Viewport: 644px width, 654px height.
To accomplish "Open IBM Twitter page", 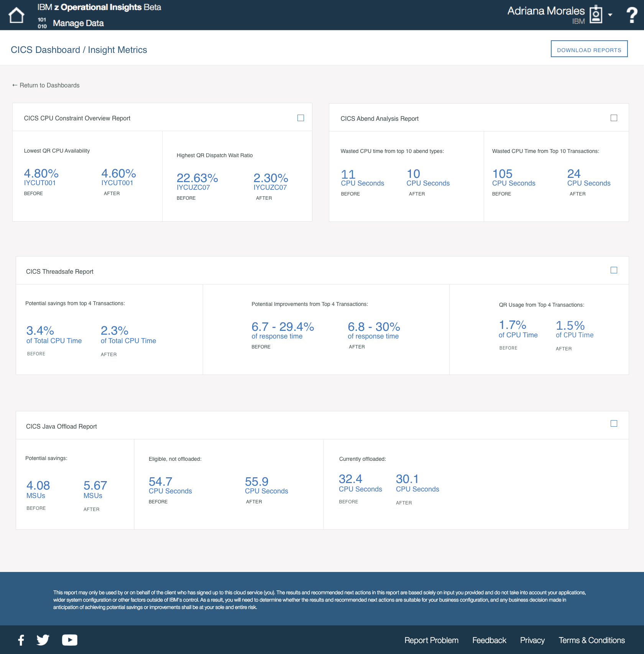I will [x=43, y=640].
